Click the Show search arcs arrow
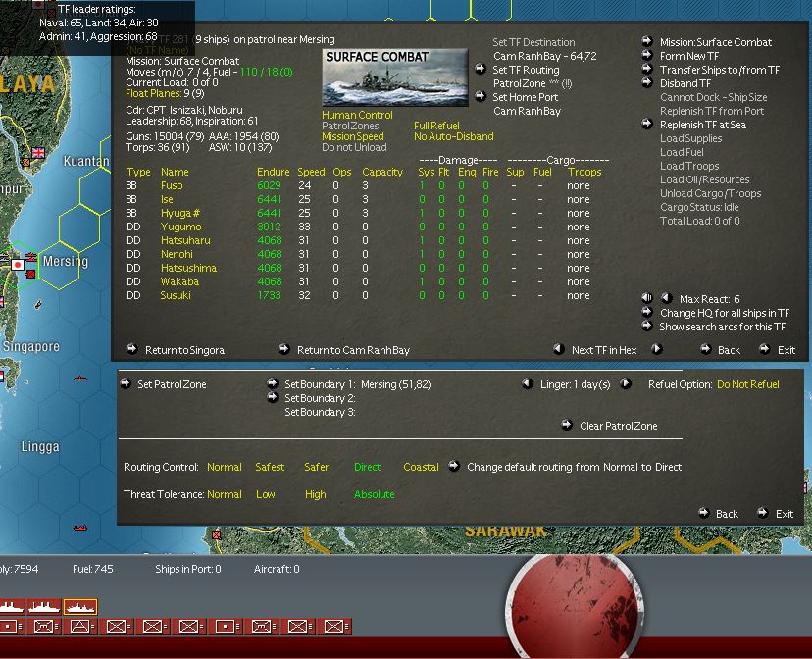Screen dimensions: 812x659 (x=647, y=326)
